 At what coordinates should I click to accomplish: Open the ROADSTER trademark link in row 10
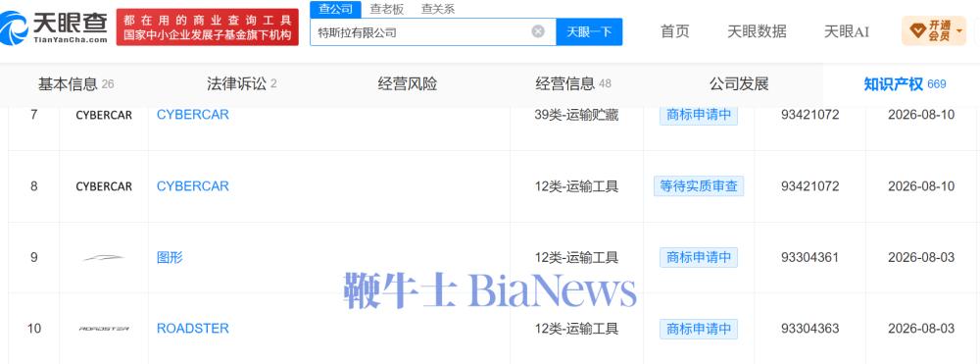pos(192,329)
